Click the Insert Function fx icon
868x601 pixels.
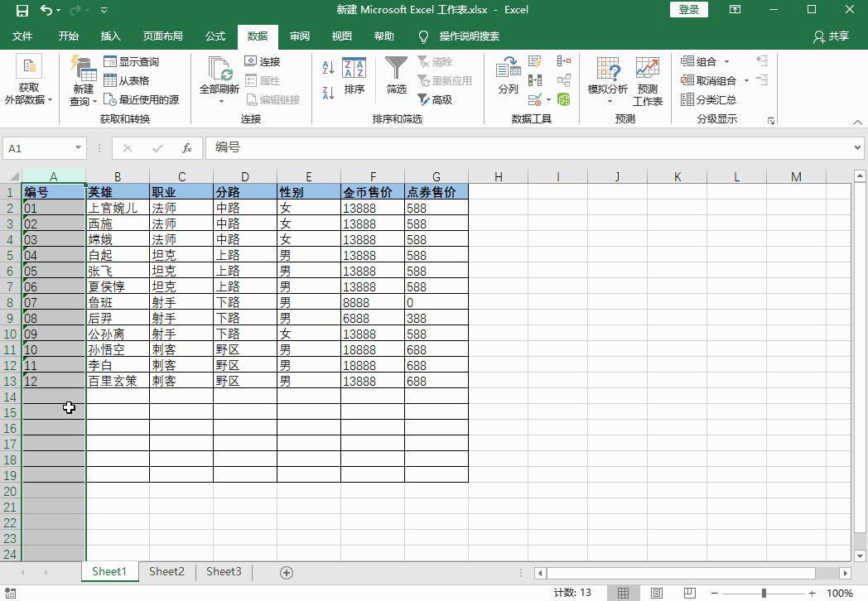point(187,148)
